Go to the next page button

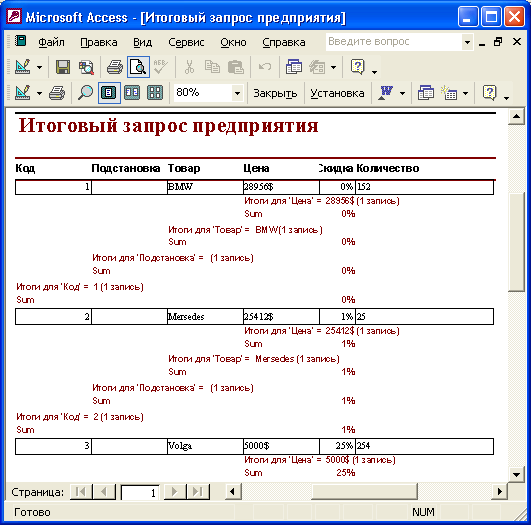pyautogui.click(x=175, y=491)
